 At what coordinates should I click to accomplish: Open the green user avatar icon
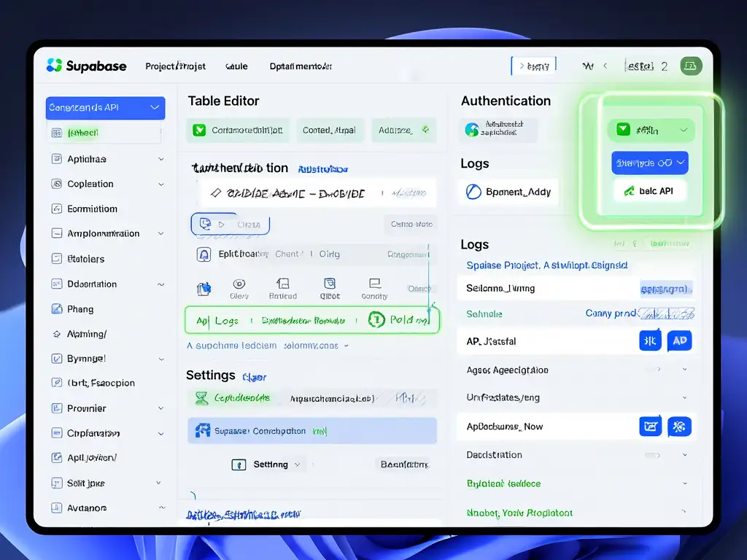[x=690, y=66]
